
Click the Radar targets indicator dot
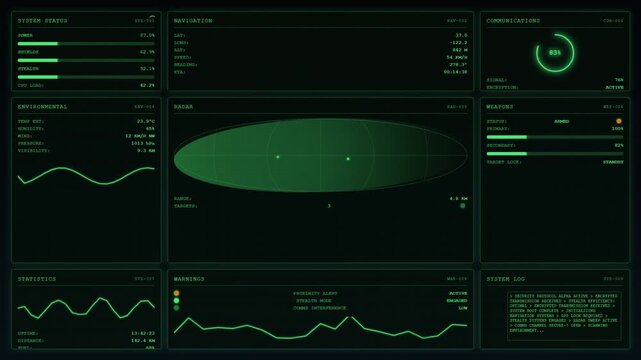pyautogui.click(x=462, y=206)
